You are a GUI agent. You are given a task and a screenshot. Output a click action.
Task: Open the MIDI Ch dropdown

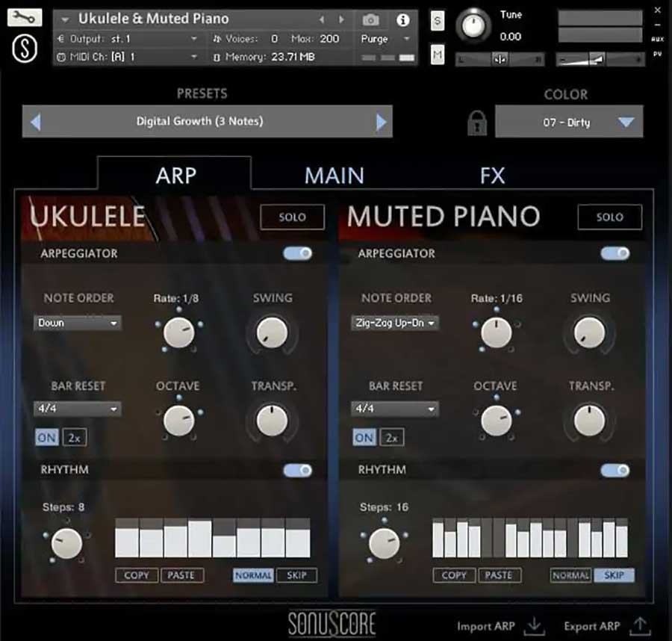pos(128,57)
